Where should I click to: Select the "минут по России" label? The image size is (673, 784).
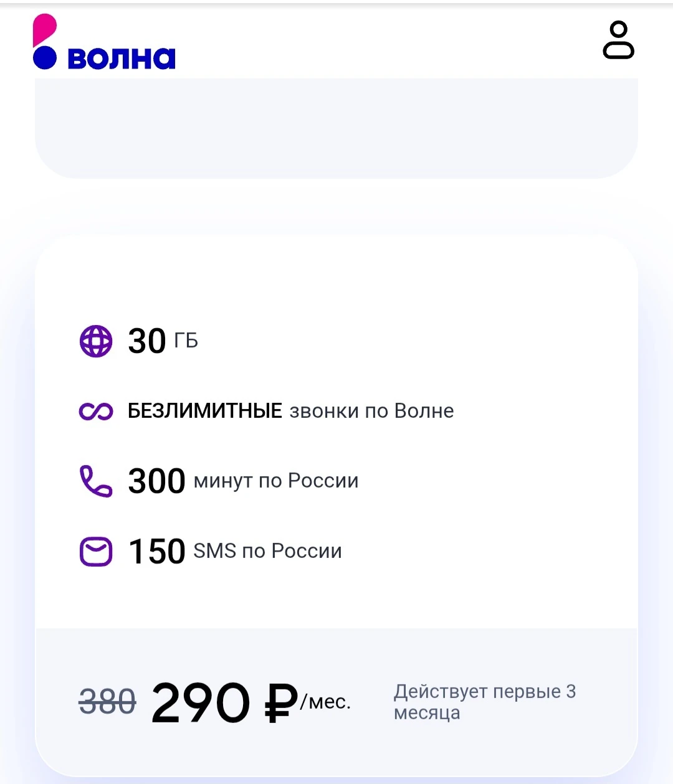pyautogui.click(x=276, y=481)
